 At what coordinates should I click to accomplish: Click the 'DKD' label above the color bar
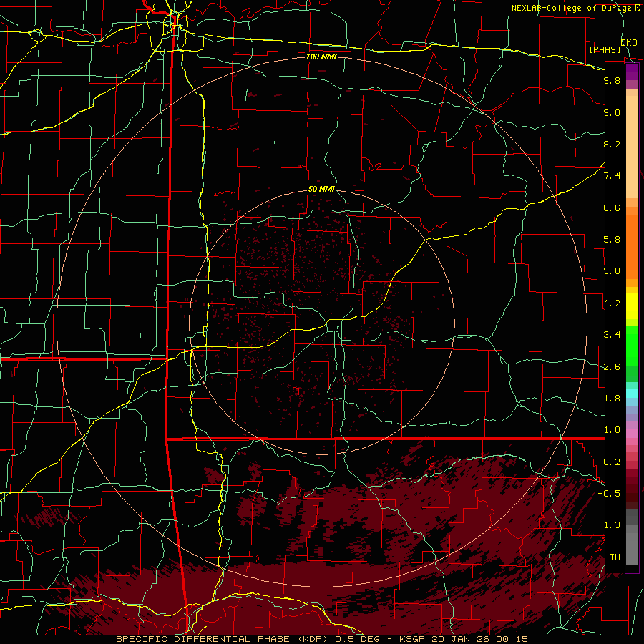629,42
